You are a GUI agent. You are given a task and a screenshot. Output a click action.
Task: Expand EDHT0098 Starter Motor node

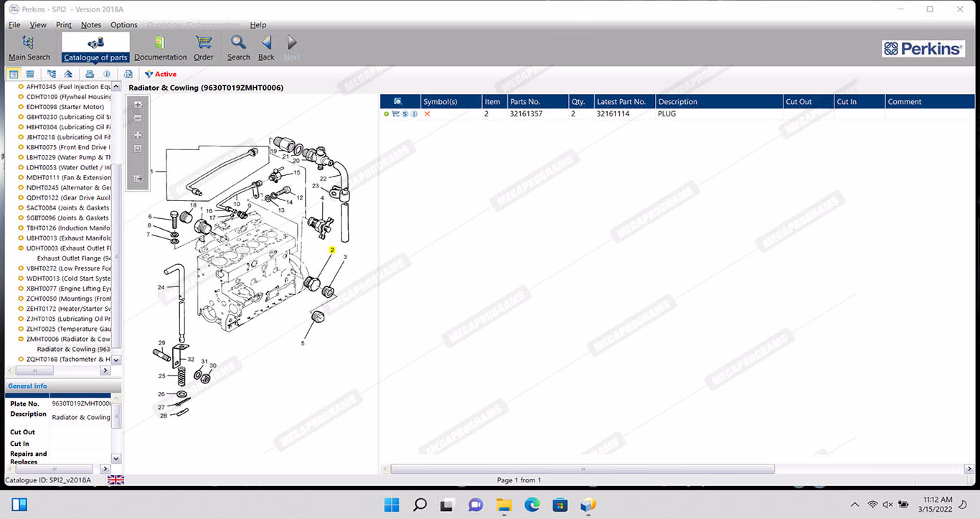(x=21, y=107)
